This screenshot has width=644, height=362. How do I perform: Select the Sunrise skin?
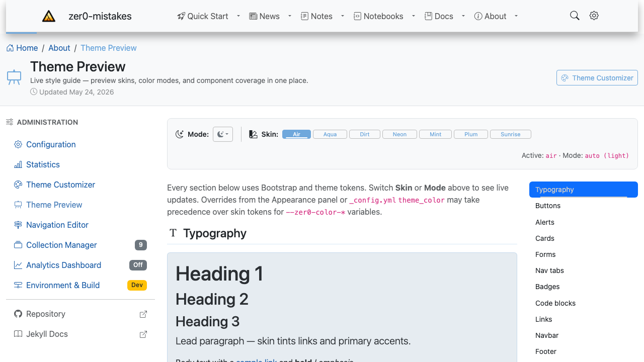[x=511, y=134]
